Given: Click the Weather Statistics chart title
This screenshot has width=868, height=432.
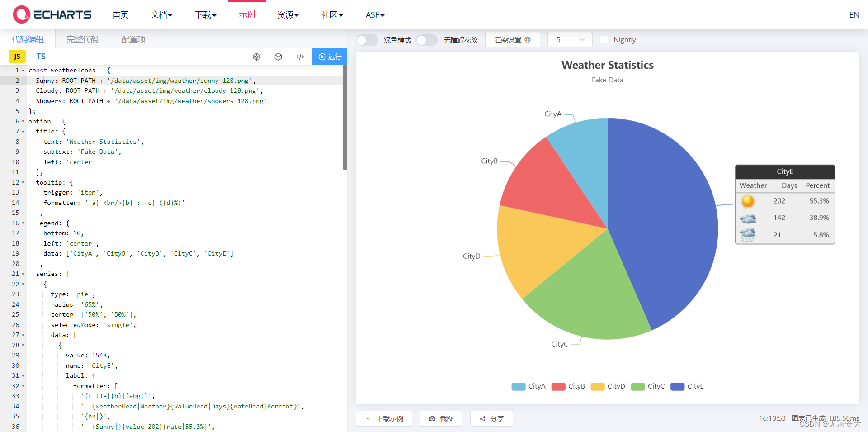Looking at the screenshot, I should point(608,65).
